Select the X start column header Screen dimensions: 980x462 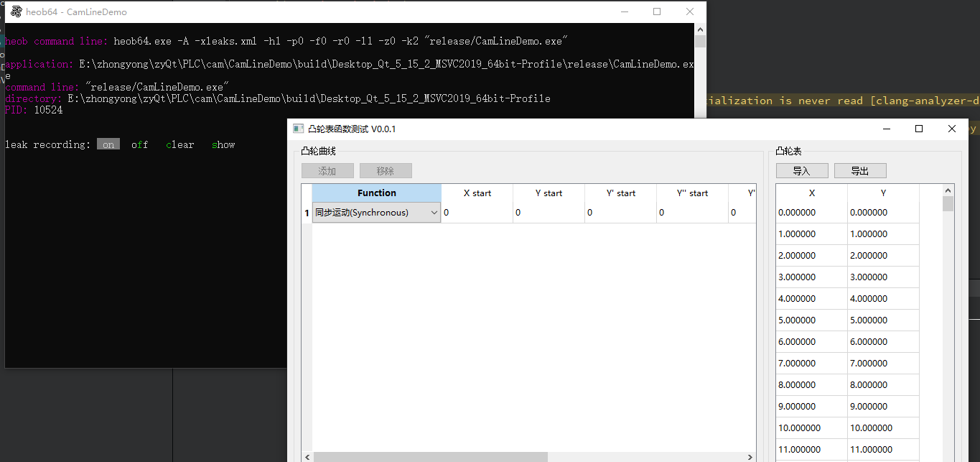coord(477,193)
